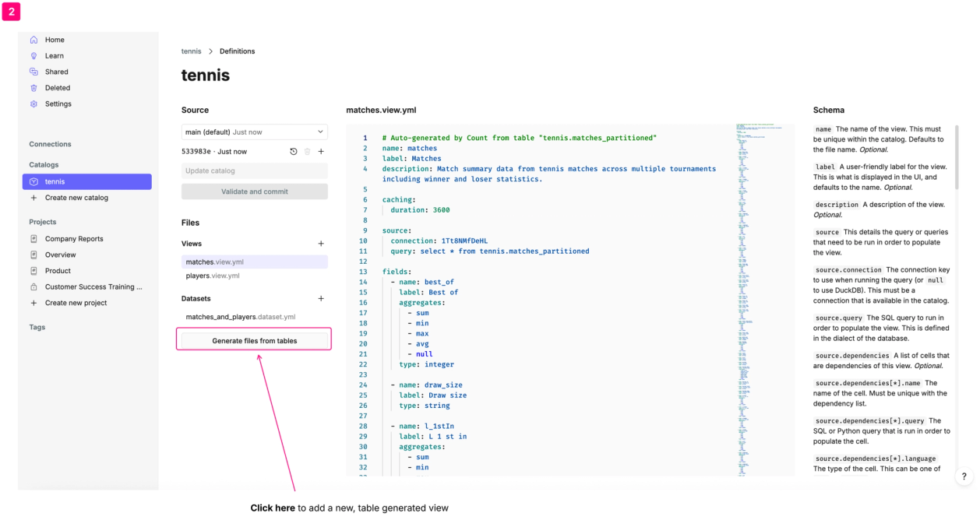Image resolution: width=980 pixels, height=520 pixels.
Task: Click the 'Tags' heading in sidebar
Action: pyautogui.click(x=37, y=327)
